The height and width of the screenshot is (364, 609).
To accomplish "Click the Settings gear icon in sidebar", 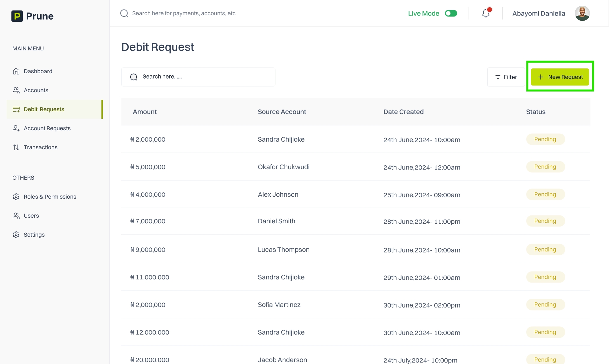I will [16, 235].
